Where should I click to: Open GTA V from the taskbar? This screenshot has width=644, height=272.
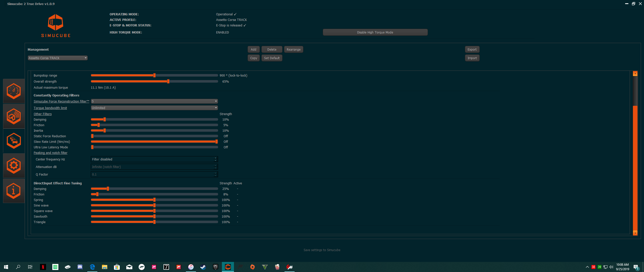click(x=265, y=267)
